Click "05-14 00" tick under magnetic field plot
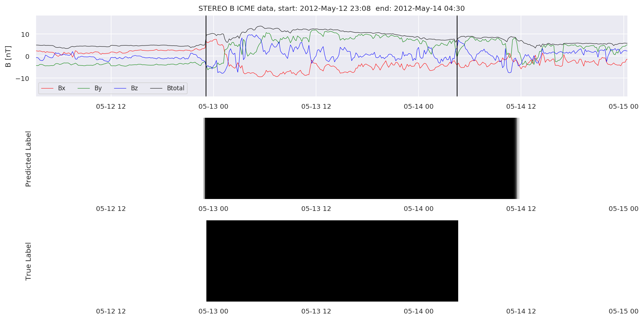The height and width of the screenshot is (320, 644). tap(419, 107)
